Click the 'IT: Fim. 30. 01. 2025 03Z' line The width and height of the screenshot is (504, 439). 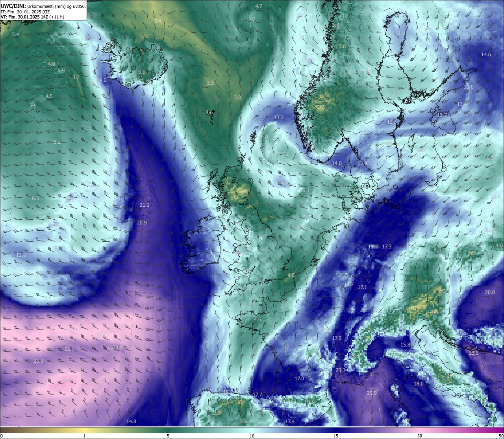tap(25, 12)
